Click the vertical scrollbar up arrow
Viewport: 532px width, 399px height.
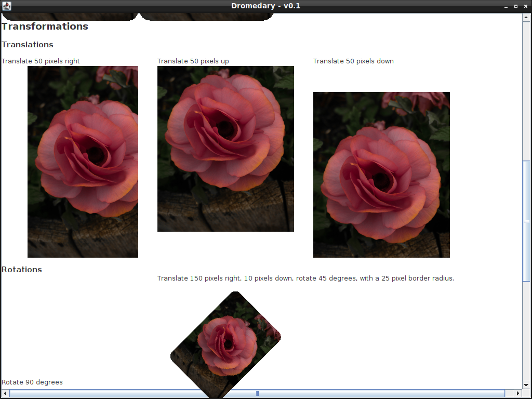tap(526, 17)
